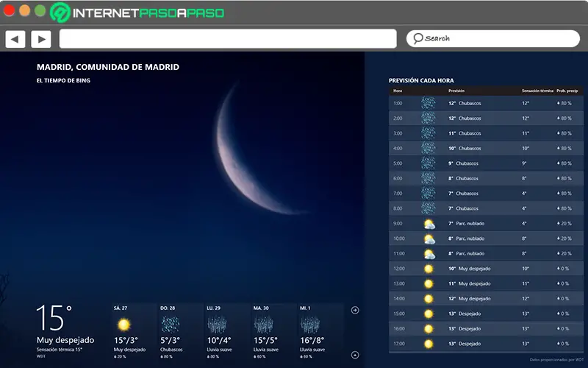The height and width of the screenshot is (368, 588).
Task: Click the sun icon in the 17:00 row
Action: [429, 344]
